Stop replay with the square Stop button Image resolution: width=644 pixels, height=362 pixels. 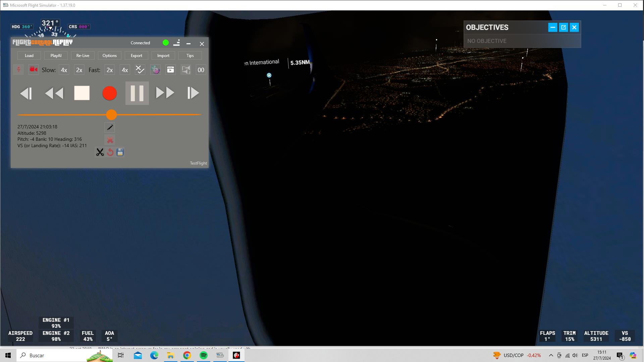coord(82,93)
